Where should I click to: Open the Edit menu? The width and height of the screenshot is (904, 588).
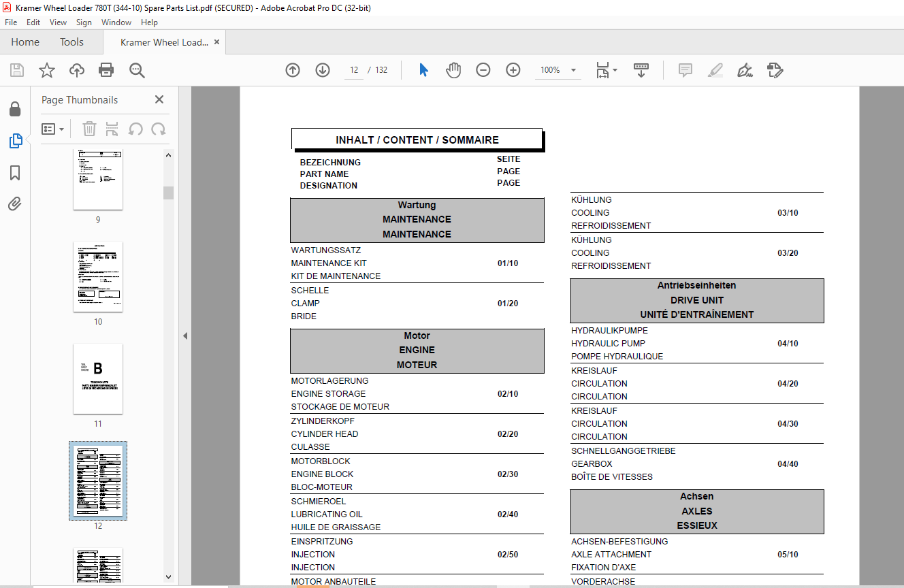point(33,22)
